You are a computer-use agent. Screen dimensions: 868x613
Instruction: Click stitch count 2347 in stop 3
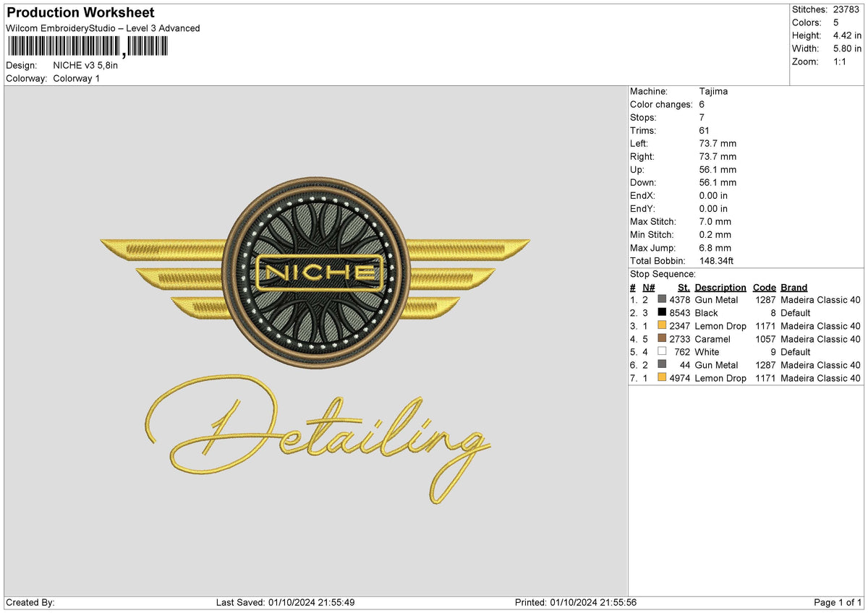679,326
